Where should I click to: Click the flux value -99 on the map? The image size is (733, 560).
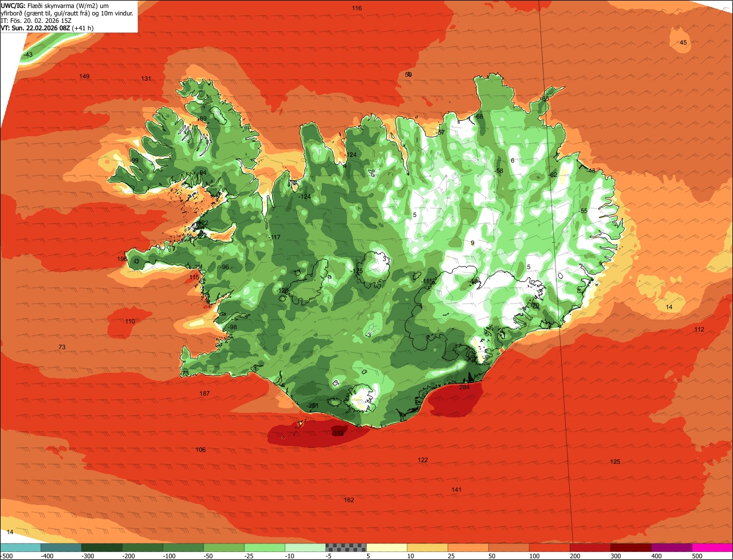click(134, 160)
